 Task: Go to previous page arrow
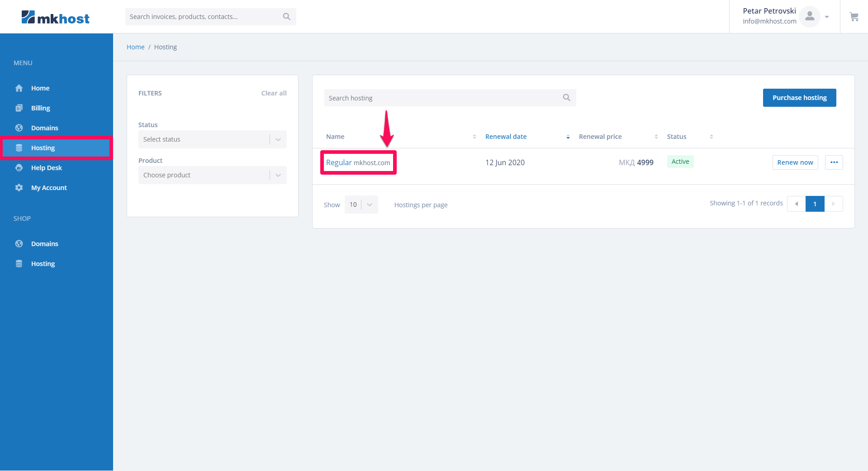pos(796,204)
